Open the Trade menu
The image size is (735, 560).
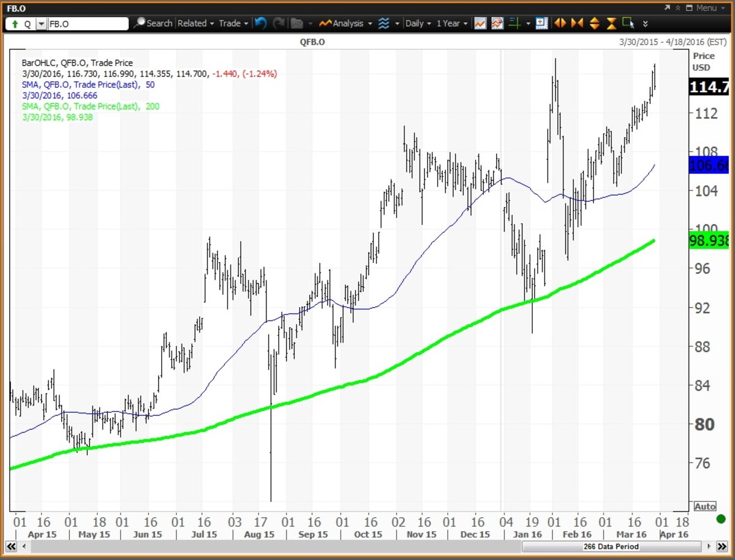[x=233, y=23]
